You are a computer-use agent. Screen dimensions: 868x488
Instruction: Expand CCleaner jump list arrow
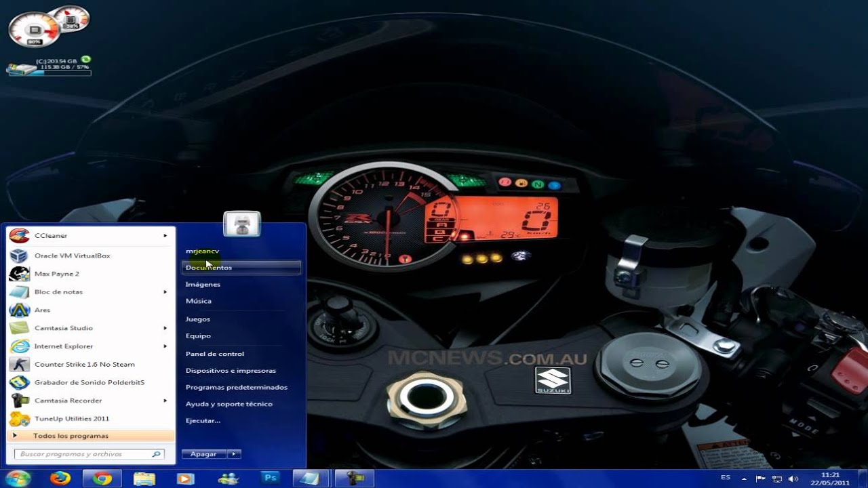[x=165, y=236]
